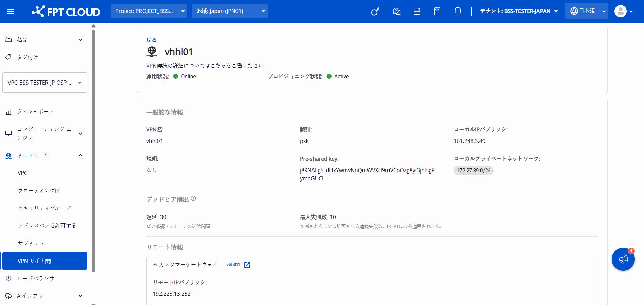Click the Pre-shared key value text
The image size is (644, 305).
click(x=367, y=174)
